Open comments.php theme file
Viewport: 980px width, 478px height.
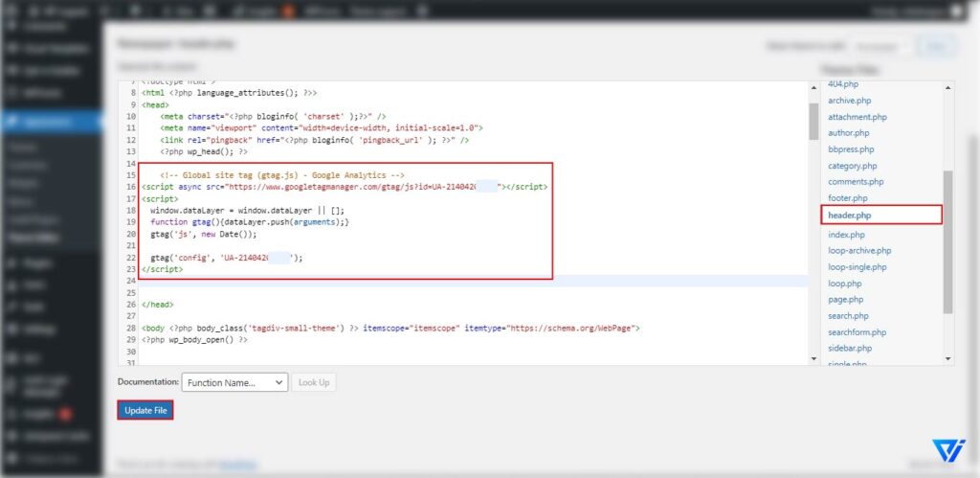(856, 181)
